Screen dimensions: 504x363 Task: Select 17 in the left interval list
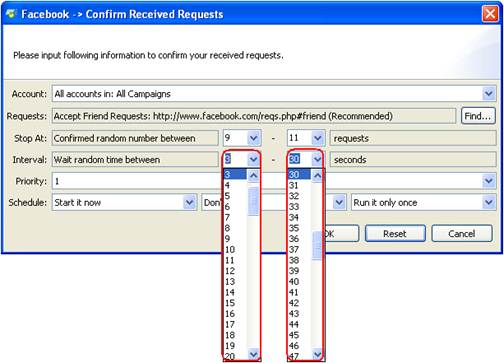(235, 324)
